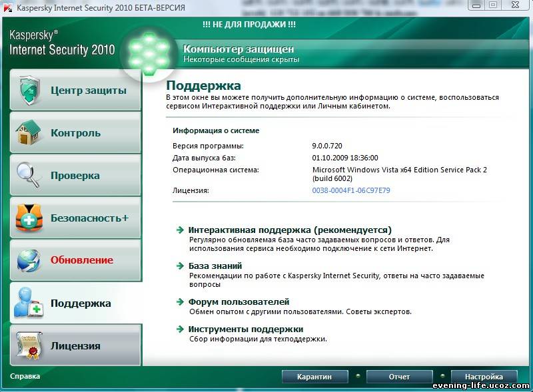Viewport: 533px width, 392px height.
Task: Click the Сбор информации для техподдержки description
Action: pyautogui.click(x=258, y=339)
